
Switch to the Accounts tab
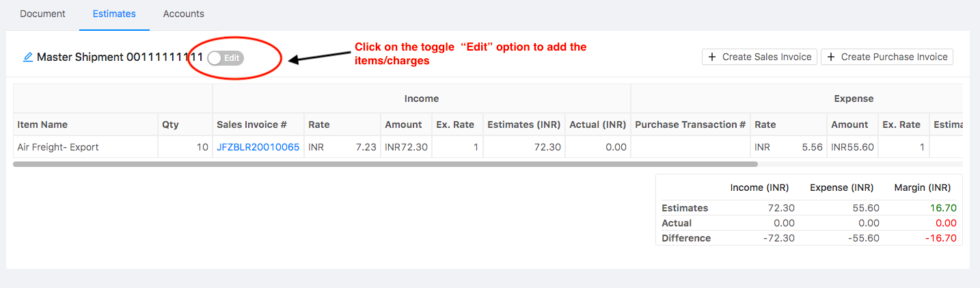point(183,14)
